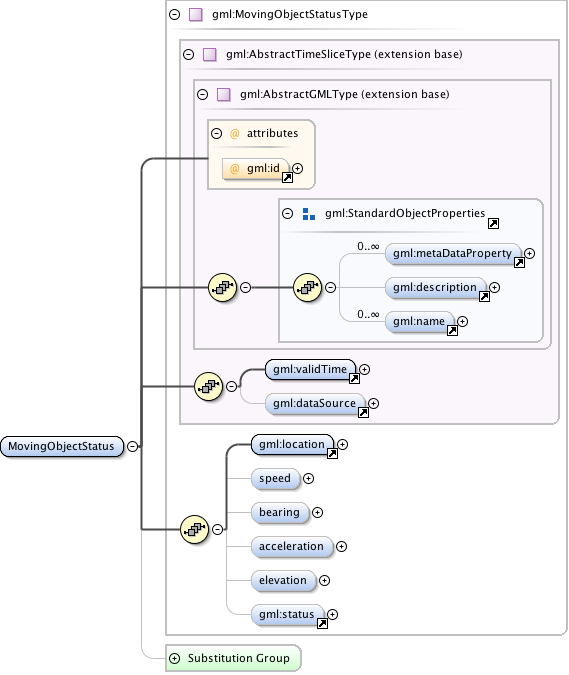Expand gml:metaDataProperty element
The height and width of the screenshot is (675, 569).
pos(530,254)
